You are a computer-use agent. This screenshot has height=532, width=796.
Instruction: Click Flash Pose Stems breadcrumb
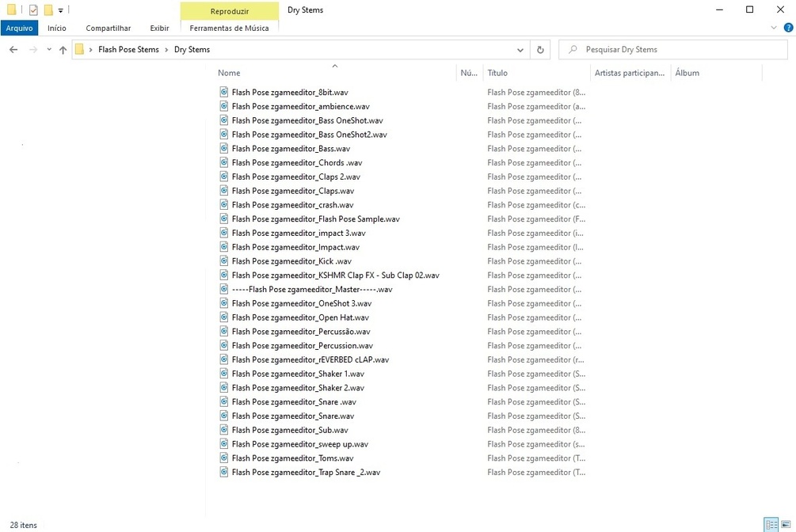click(x=128, y=50)
